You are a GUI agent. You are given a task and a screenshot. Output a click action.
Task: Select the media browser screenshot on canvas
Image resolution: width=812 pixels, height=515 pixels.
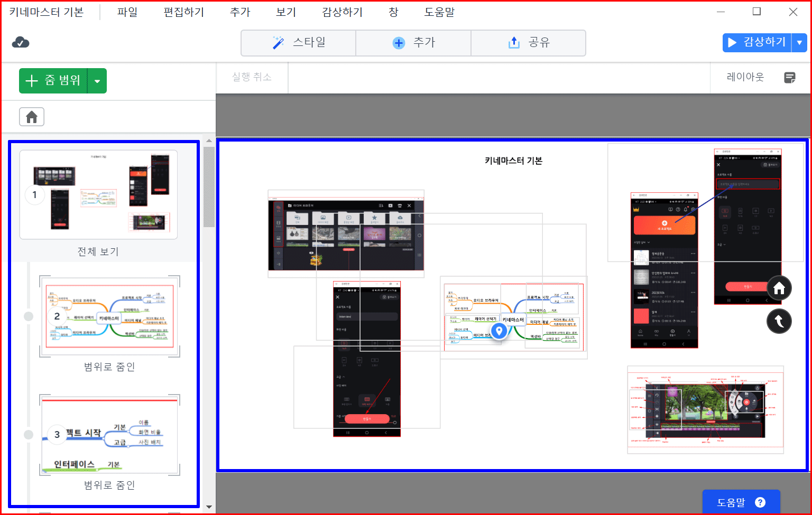pos(346,233)
